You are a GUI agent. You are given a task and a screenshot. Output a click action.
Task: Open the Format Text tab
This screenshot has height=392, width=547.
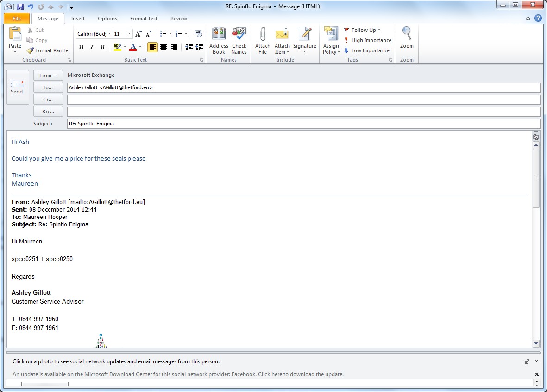pos(144,19)
